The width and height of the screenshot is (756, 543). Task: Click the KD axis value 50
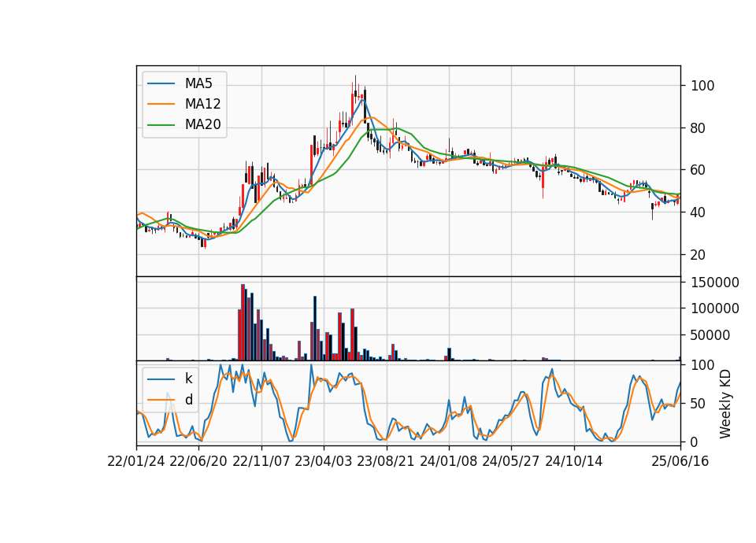[x=699, y=404]
